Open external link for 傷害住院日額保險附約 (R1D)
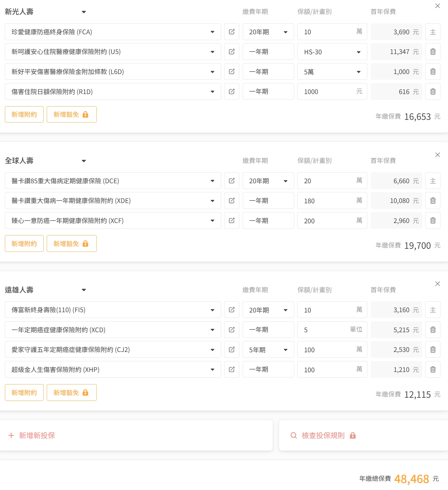The image size is (448, 490). pos(232,92)
